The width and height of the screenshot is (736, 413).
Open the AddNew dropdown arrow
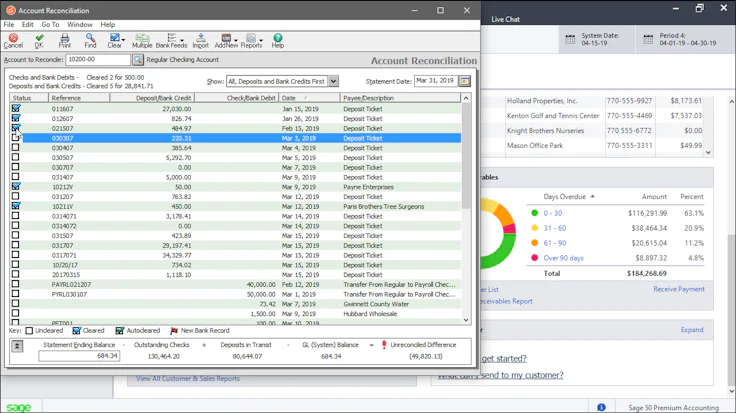tap(236, 40)
